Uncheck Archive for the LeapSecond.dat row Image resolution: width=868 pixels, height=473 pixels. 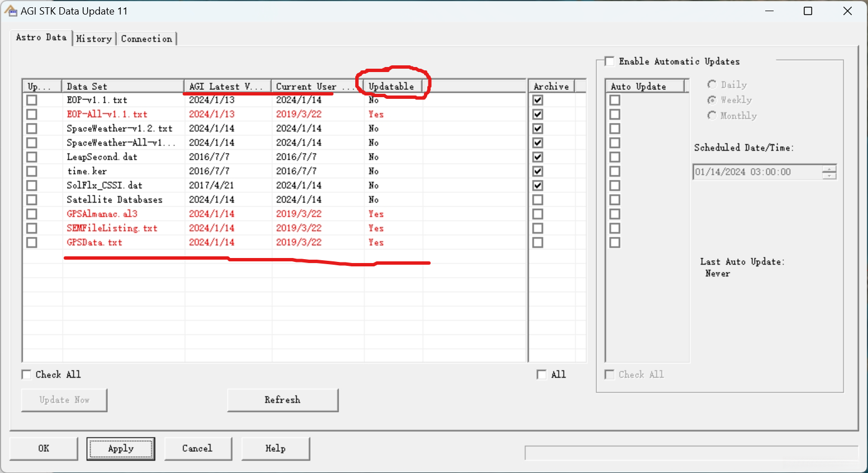538,157
